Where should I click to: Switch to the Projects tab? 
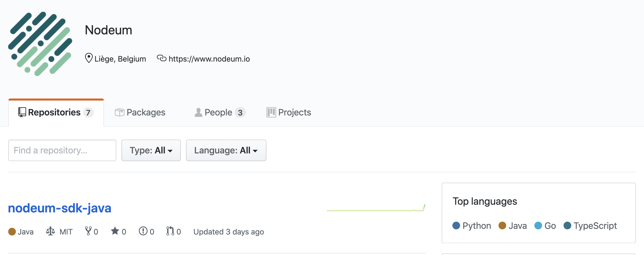point(295,112)
